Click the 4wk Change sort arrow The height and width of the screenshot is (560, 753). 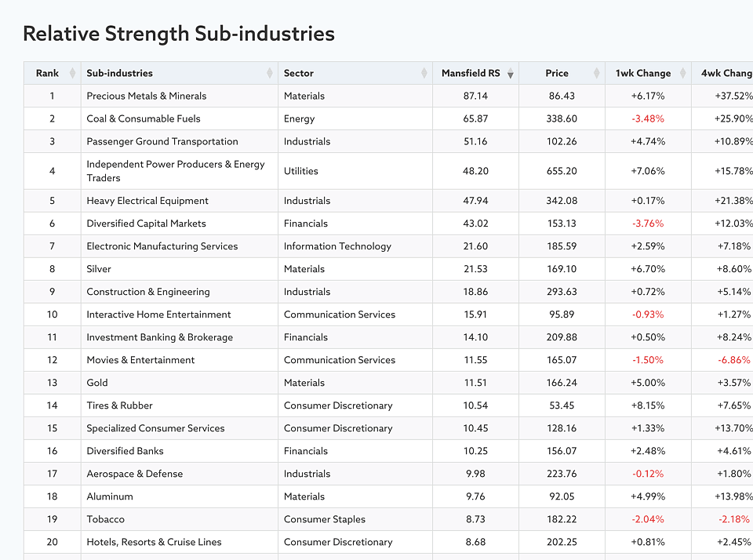(750, 73)
